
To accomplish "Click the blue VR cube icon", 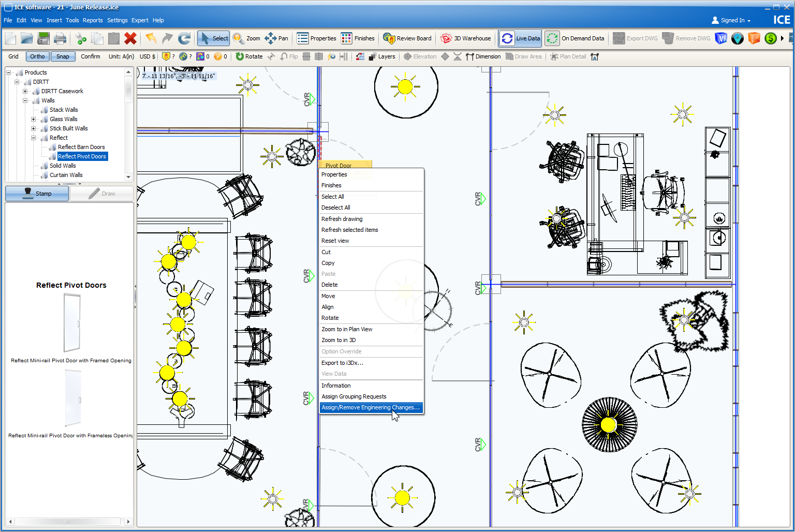I will (x=721, y=38).
